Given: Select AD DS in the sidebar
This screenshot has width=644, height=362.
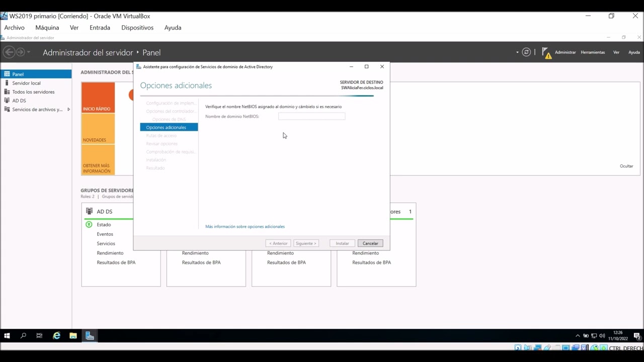Looking at the screenshot, I should click(x=36, y=101).
